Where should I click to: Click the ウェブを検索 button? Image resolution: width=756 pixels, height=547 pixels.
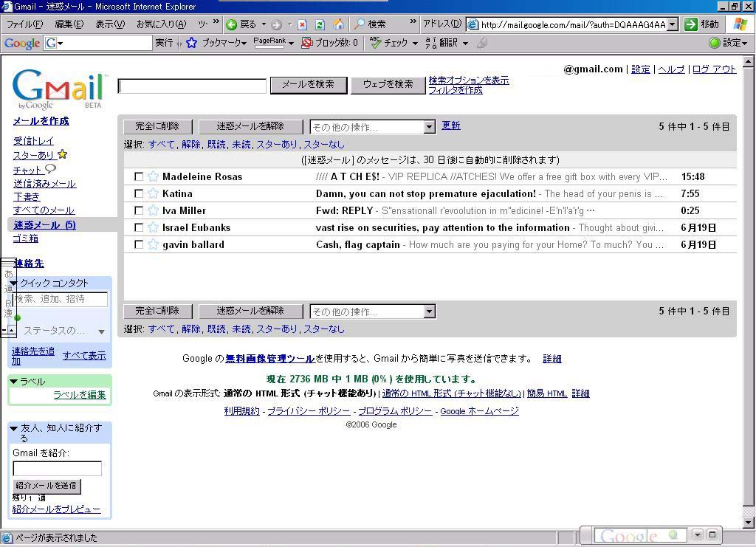[x=388, y=84]
